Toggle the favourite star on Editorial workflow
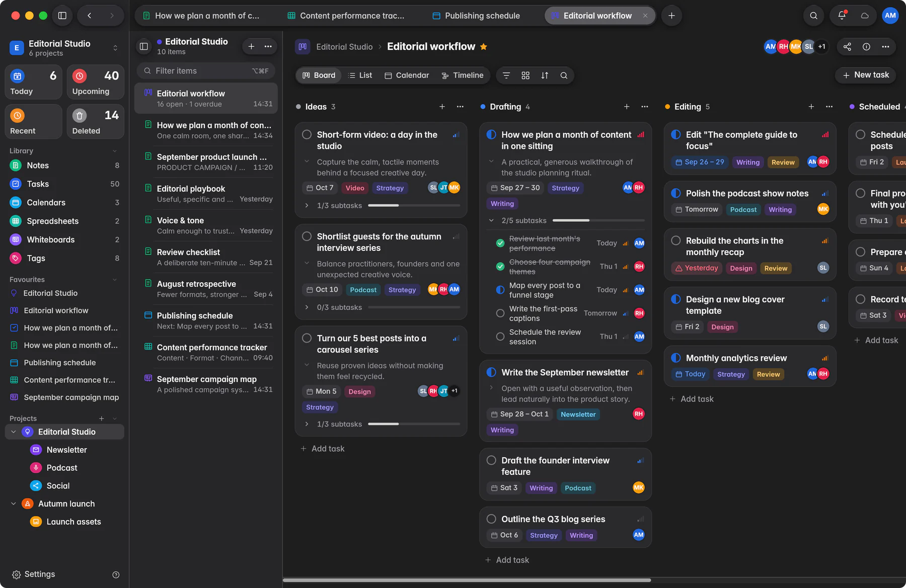The width and height of the screenshot is (906, 588). pos(484,47)
